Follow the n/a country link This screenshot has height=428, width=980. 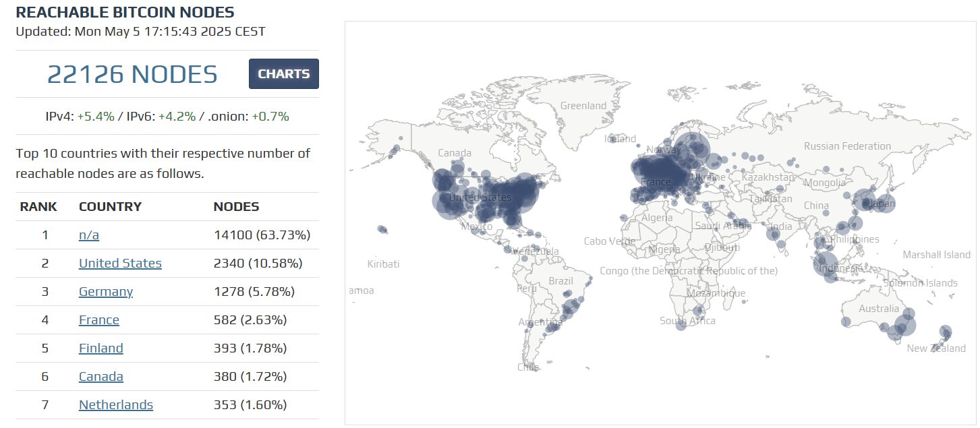tap(89, 235)
